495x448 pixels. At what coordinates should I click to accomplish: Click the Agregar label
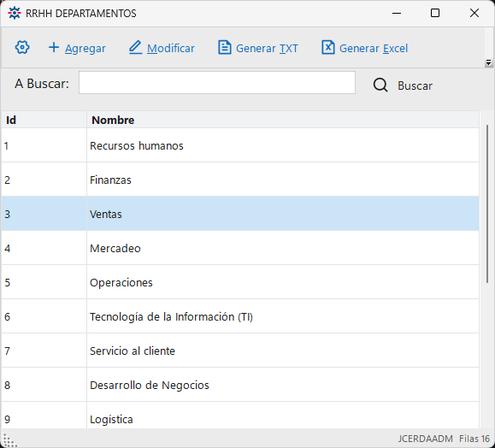tap(85, 49)
